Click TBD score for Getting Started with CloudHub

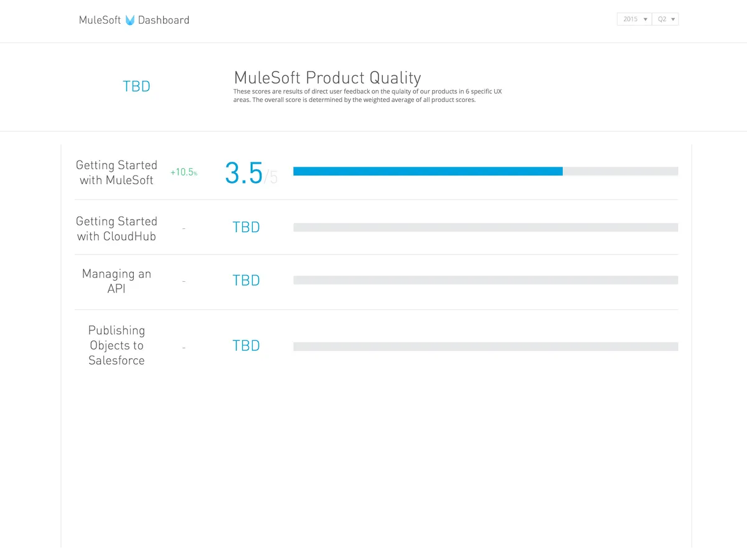(246, 228)
